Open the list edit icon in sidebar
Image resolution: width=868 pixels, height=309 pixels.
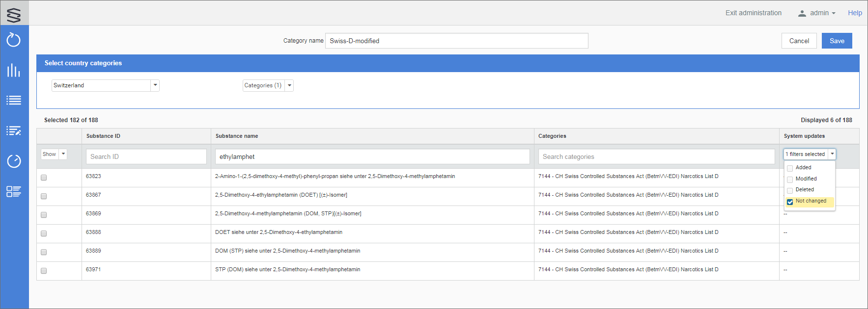tap(14, 131)
